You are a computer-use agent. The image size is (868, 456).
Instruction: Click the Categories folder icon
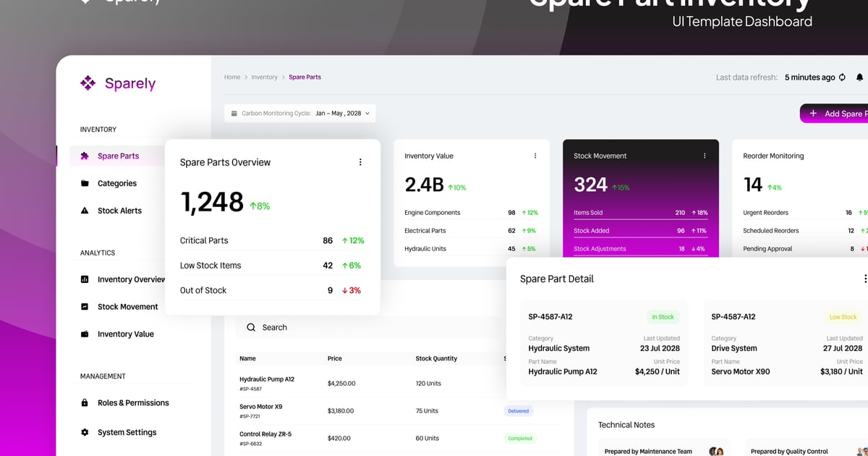coord(85,183)
